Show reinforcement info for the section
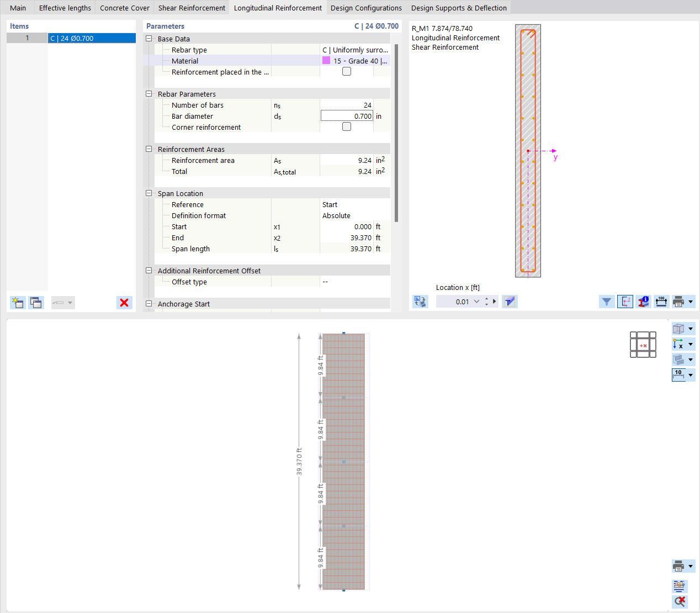 [x=643, y=302]
